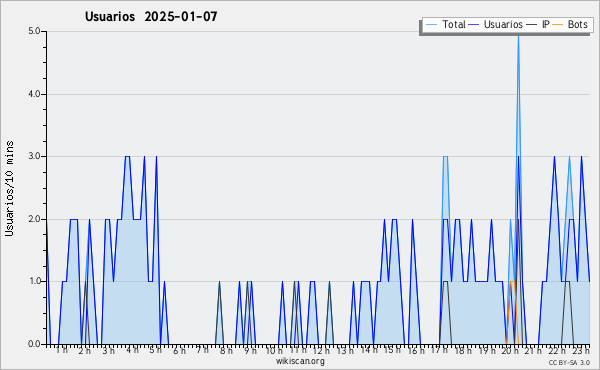
Task: Click the '18 h' x-axis label
Action: coord(463,350)
